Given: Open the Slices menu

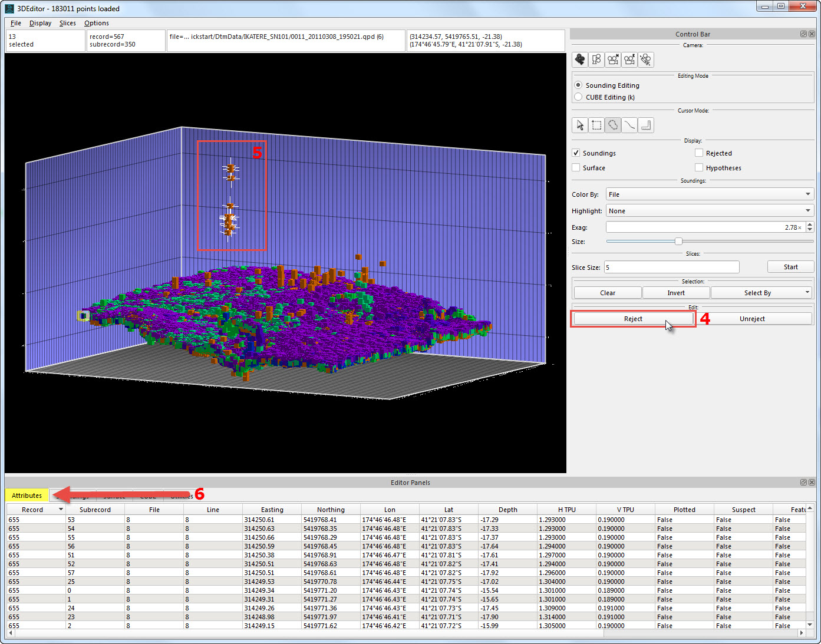Looking at the screenshot, I should coord(67,23).
